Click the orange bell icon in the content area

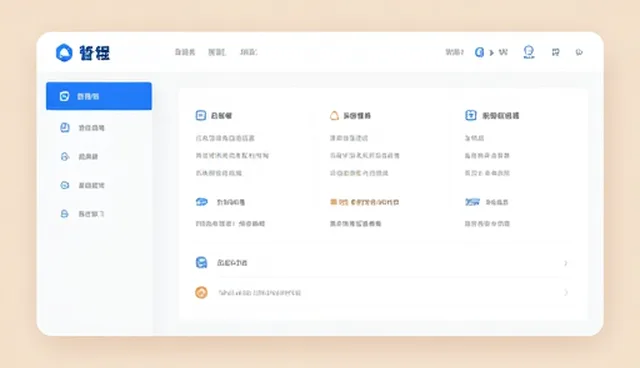[334, 115]
